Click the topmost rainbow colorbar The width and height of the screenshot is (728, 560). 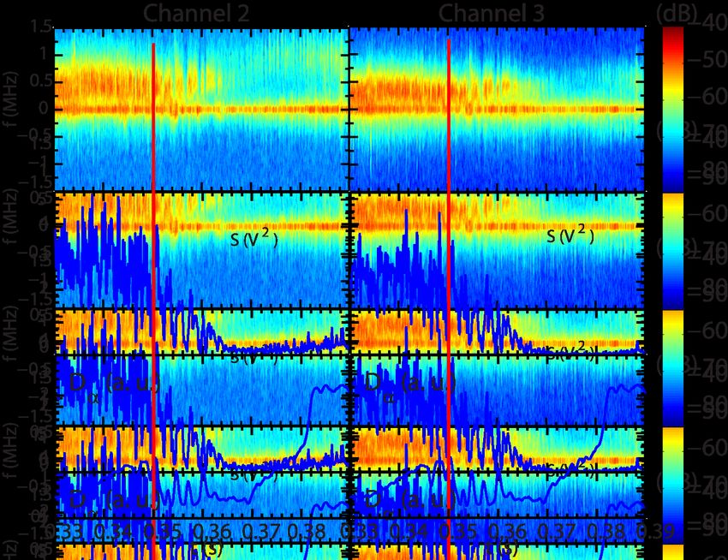(x=672, y=109)
